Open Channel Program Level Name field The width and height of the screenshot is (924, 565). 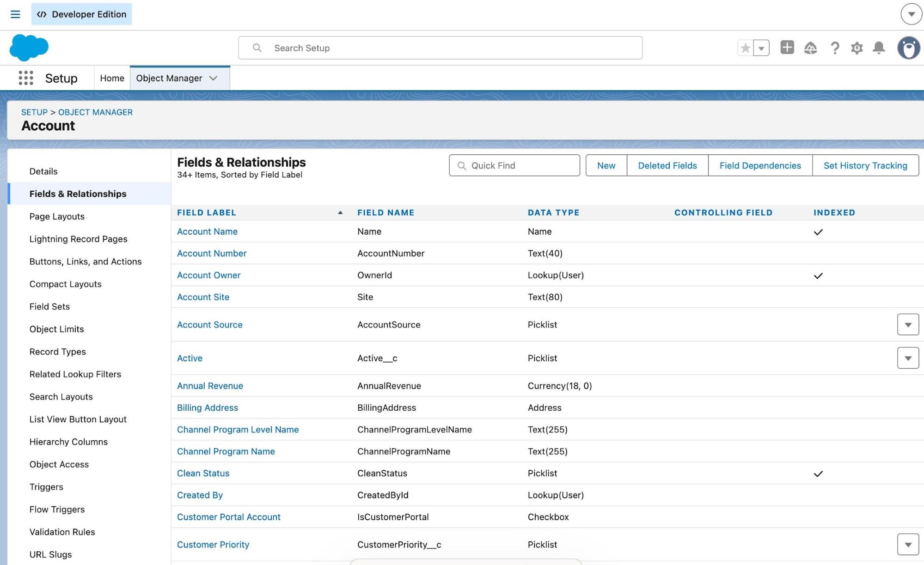click(238, 430)
